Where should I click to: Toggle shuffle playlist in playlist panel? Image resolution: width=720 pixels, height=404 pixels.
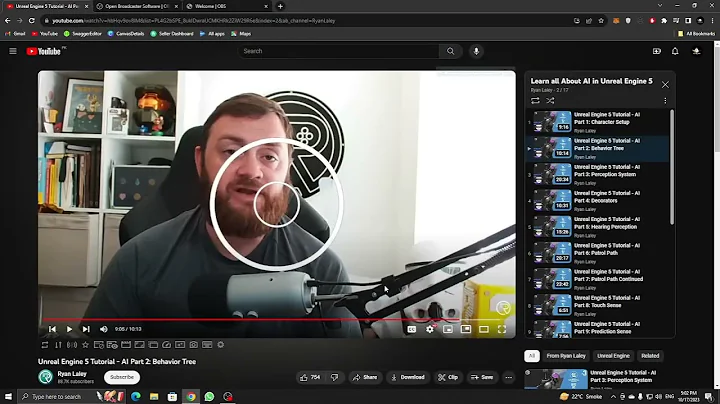pyautogui.click(x=550, y=101)
